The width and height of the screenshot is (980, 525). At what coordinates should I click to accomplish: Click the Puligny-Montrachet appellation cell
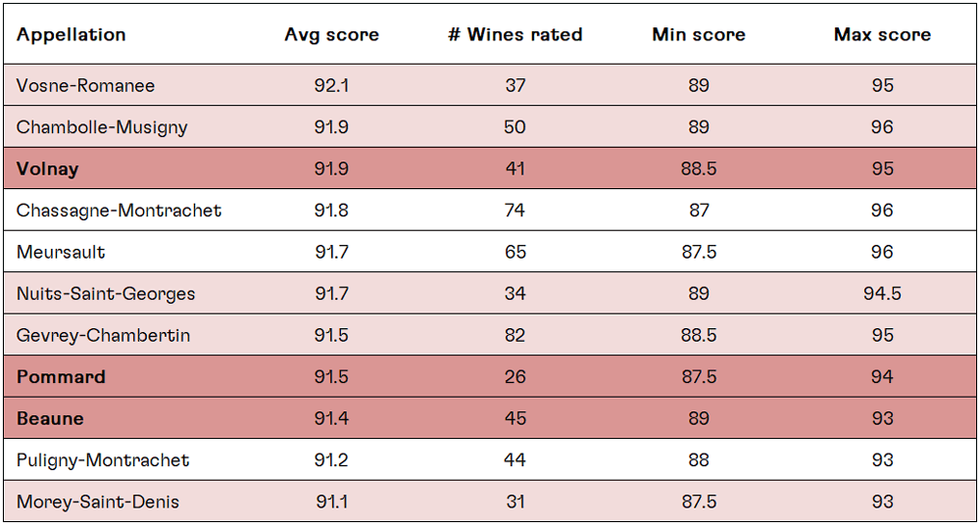pos(103,460)
